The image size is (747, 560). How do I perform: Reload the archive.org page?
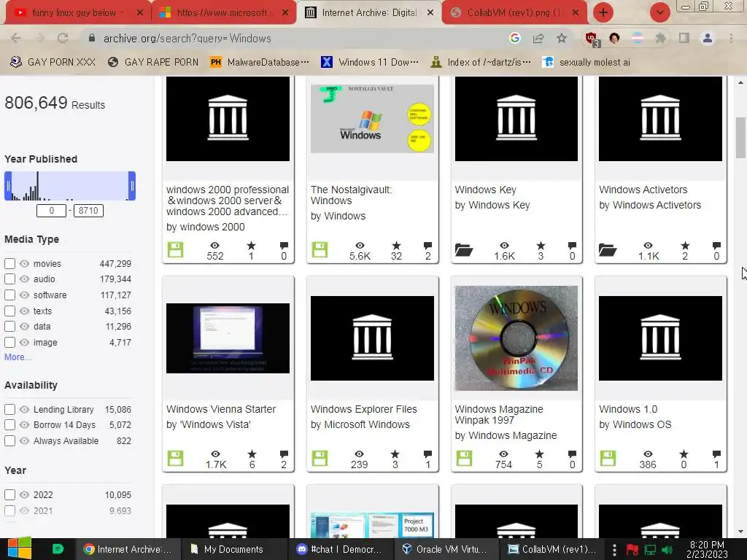[x=63, y=38]
